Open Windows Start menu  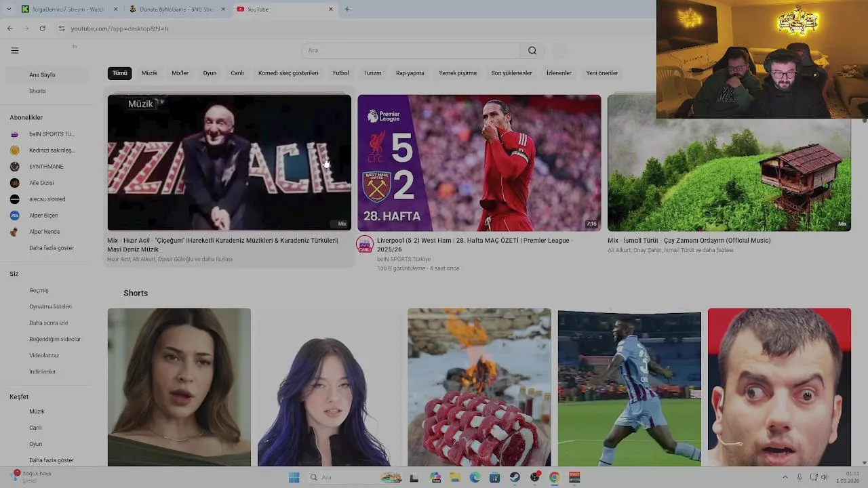click(294, 478)
